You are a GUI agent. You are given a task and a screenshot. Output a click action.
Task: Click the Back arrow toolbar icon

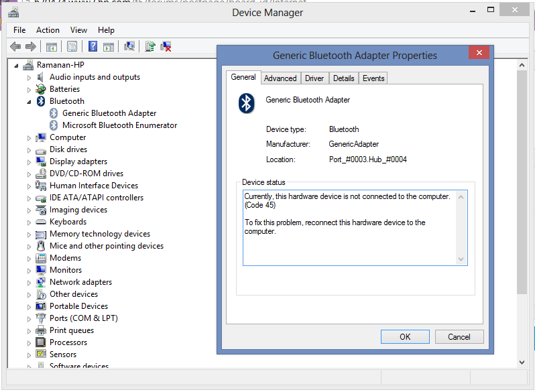tap(15, 46)
